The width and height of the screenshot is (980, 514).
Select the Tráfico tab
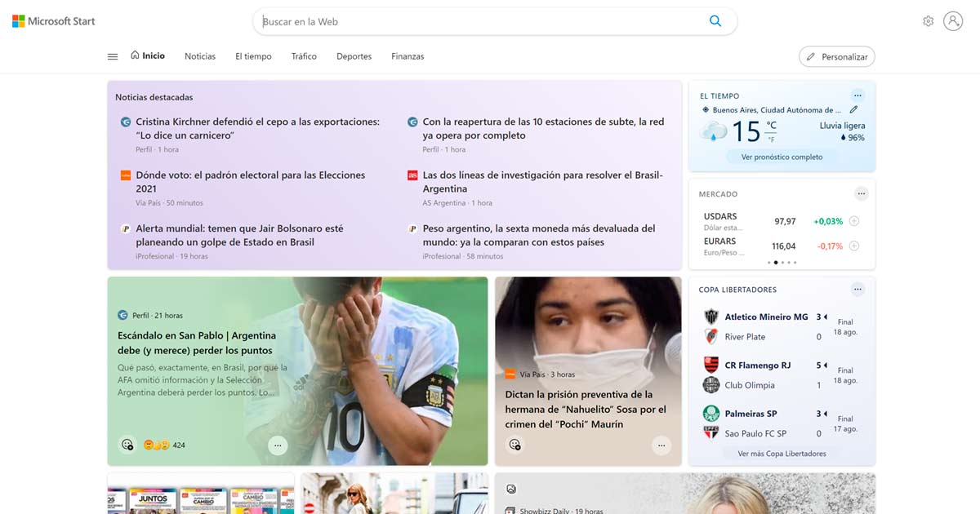point(304,56)
